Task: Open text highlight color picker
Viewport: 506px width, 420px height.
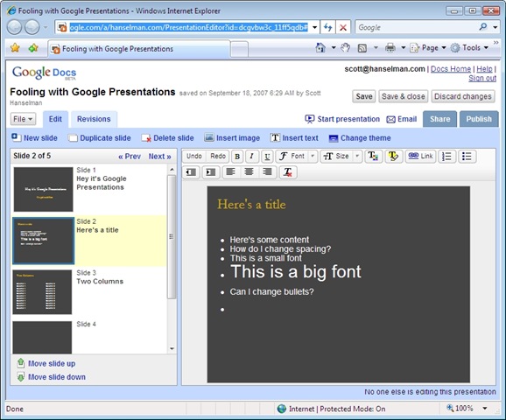Action: 393,157
